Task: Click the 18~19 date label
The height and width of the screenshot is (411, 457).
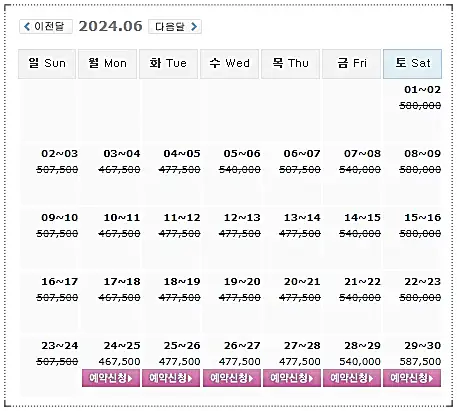Action: (x=182, y=282)
